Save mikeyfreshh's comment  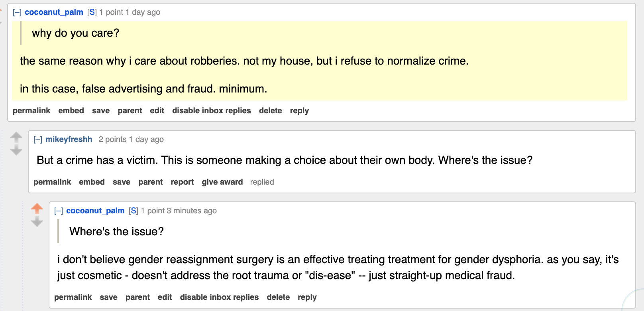pyautogui.click(x=122, y=182)
